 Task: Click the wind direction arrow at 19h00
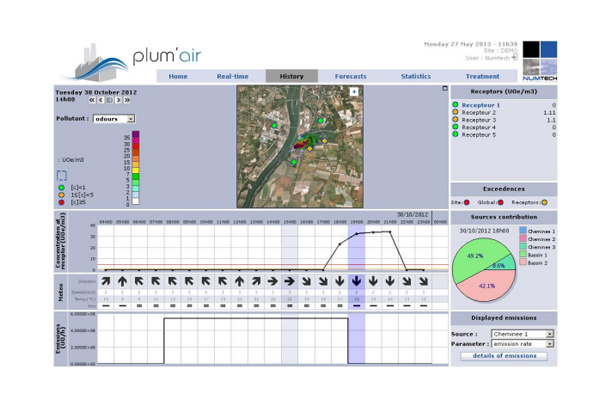tap(355, 282)
